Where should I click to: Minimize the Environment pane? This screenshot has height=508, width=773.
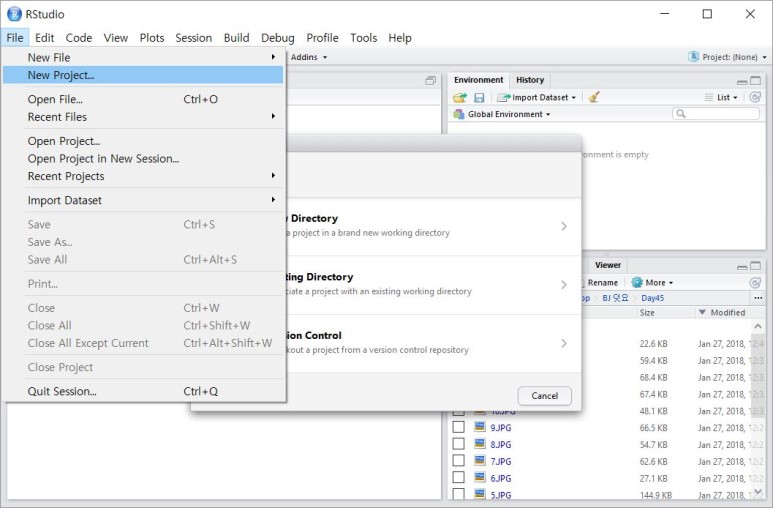742,81
